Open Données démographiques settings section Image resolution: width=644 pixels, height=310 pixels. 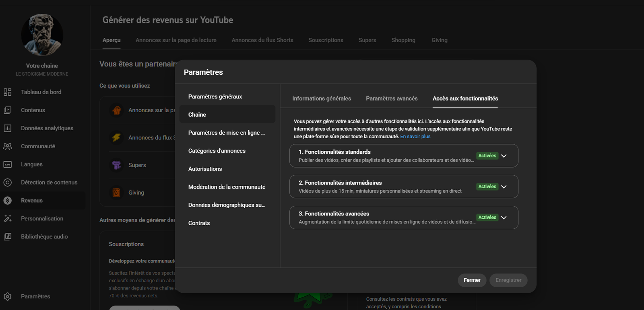(227, 205)
